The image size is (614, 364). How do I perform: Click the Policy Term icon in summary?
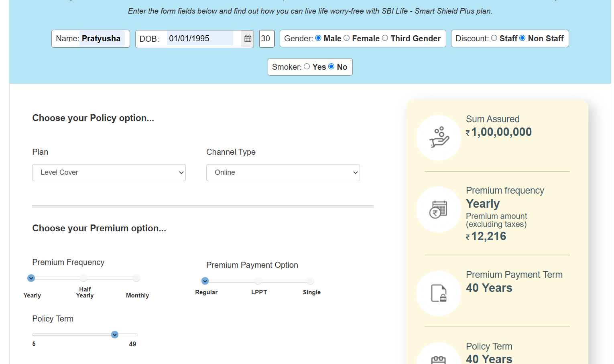point(438,358)
